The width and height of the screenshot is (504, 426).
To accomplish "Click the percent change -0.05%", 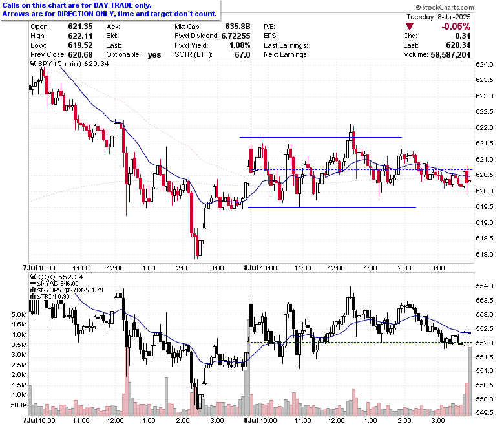I will [456, 27].
